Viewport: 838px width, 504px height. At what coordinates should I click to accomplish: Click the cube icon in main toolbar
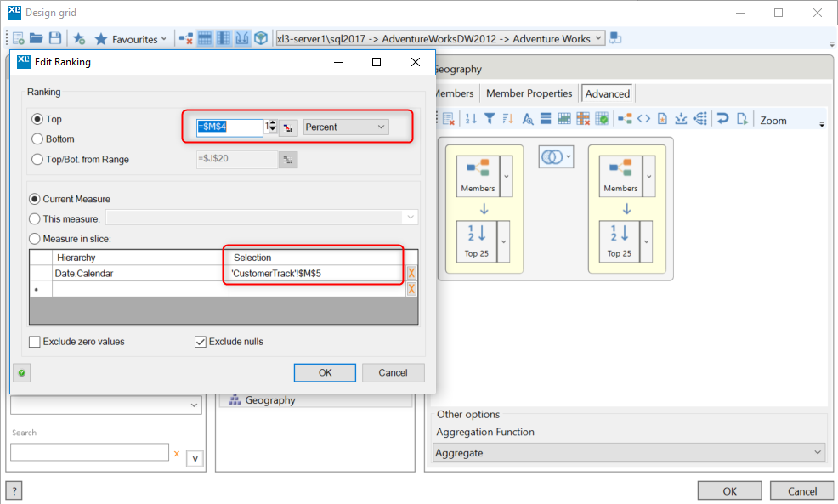point(261,38)
